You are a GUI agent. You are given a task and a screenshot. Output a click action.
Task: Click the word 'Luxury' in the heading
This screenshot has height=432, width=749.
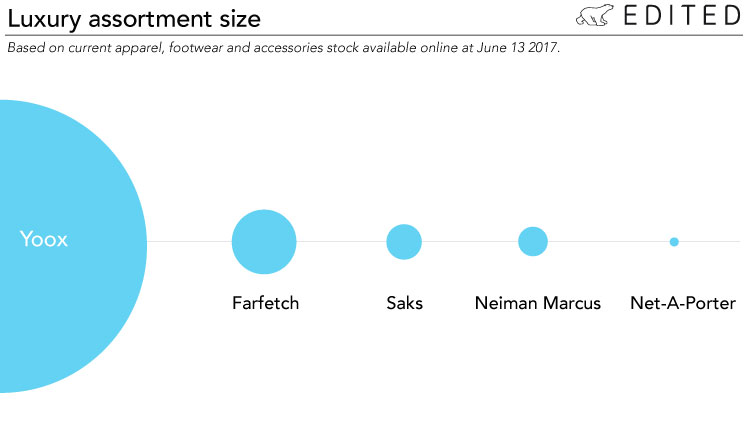pyautogui.click(x=44, y=20)
